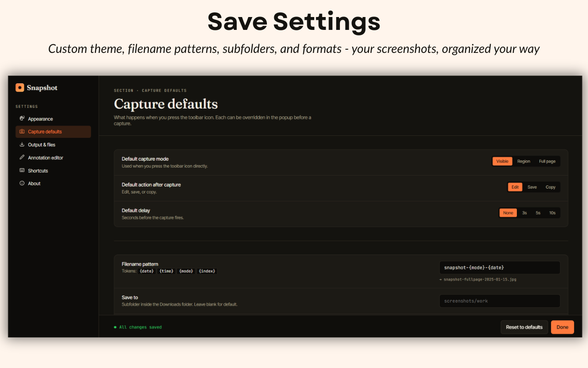The width and height of the screenshot is (588, 368).
Task: Click the Output & files download icon
Action: (x=22, y=144)
